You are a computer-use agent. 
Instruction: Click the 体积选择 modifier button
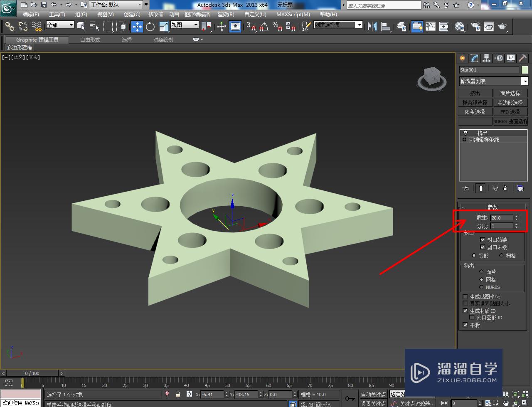tap(475, 112)
